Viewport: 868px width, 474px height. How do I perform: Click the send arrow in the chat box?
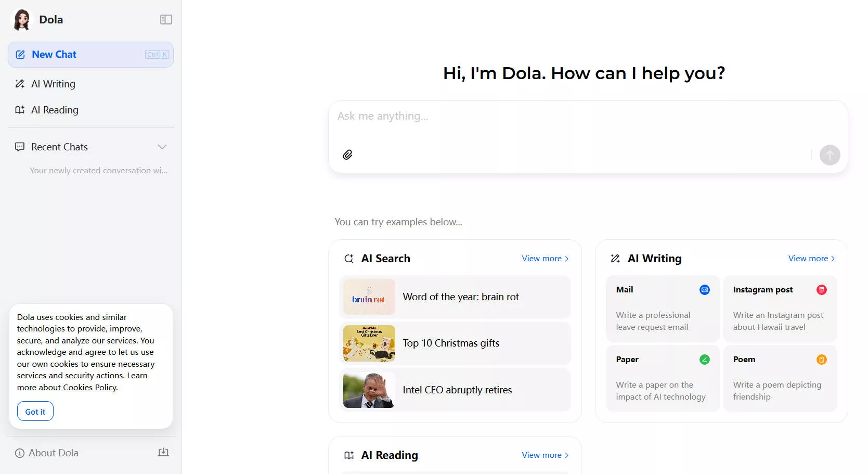(x=830, y=155)
